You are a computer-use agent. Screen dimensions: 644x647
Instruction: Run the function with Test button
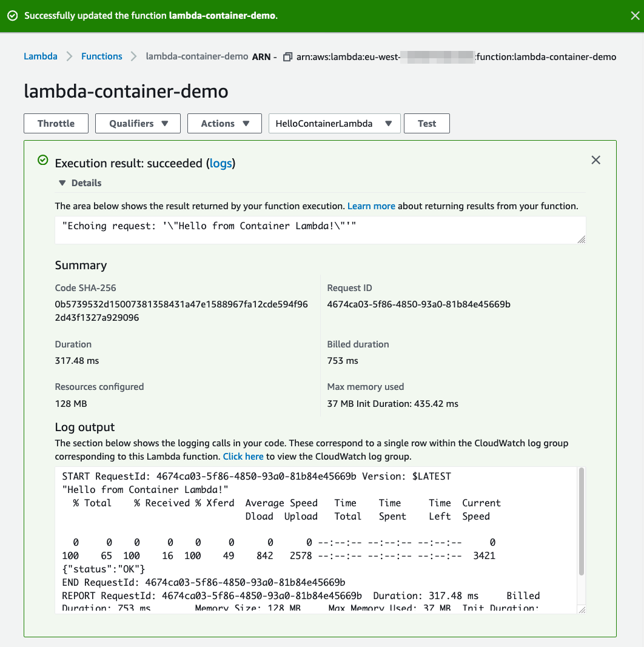click(426, 123)
